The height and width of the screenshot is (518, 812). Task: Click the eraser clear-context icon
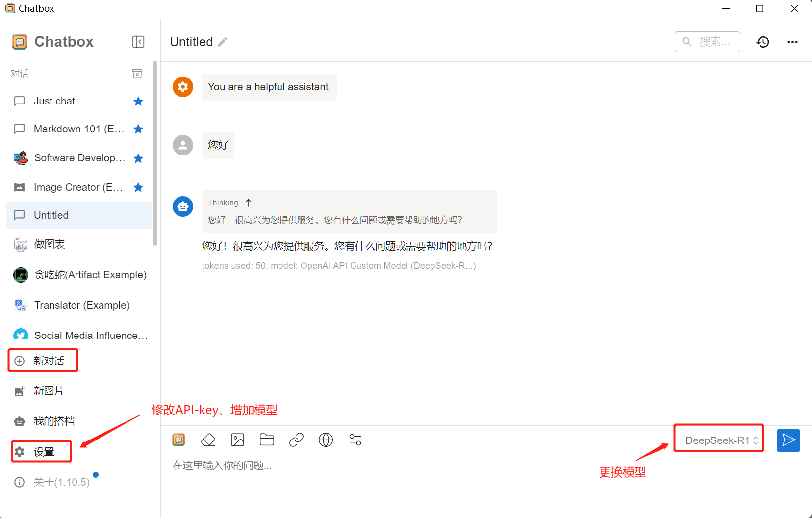coord(208,440)
